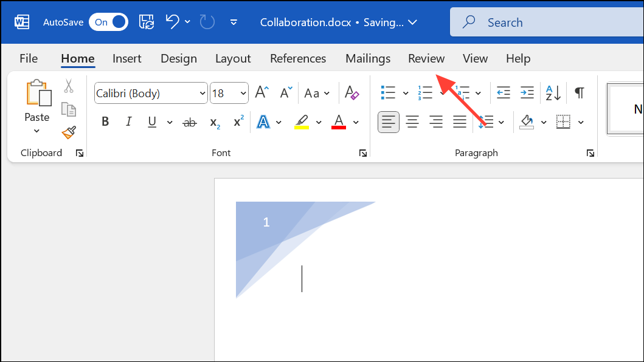644x362 pixels.
Task: Toggle bold formatting
Action: (105, 121)
